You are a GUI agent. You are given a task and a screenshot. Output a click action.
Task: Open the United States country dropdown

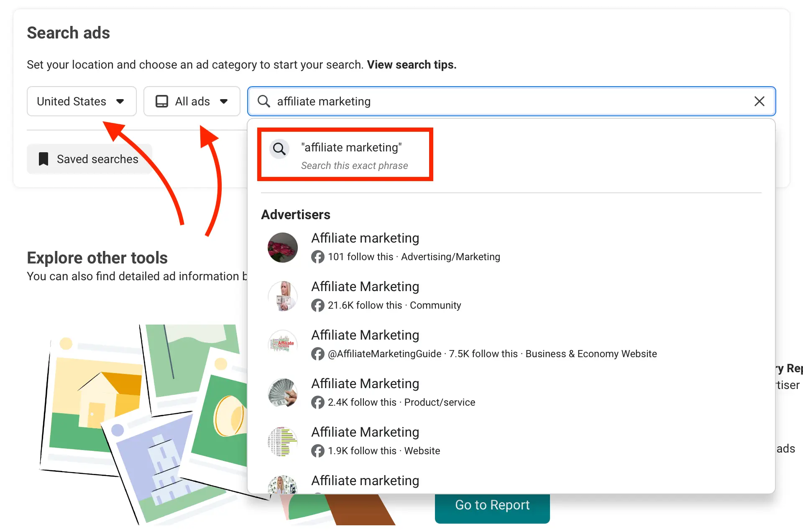click(72, 101)
